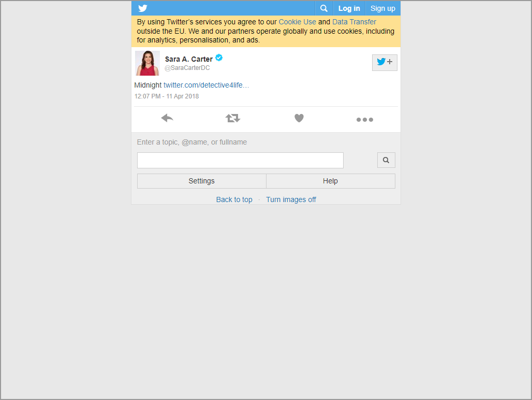Jump Back to top
532x400 pixels.
point(234,199)
